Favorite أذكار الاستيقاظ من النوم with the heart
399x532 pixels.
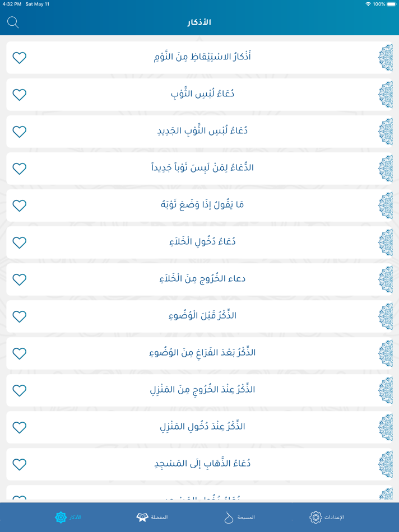pos(19,57)
